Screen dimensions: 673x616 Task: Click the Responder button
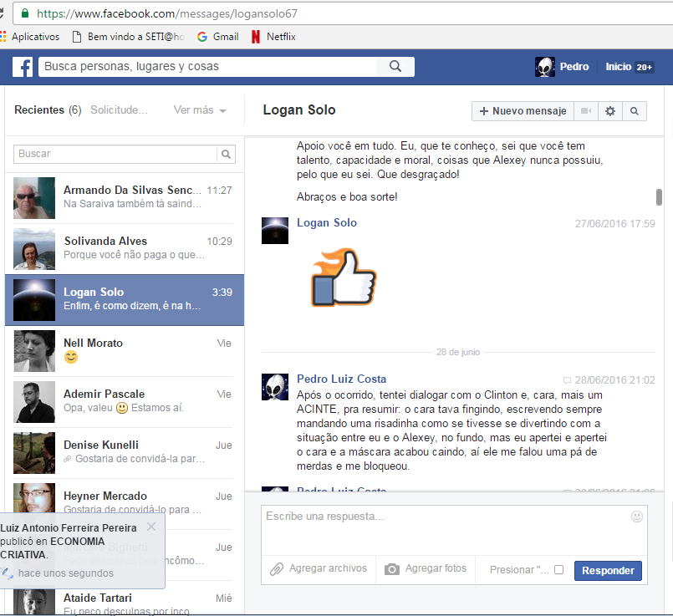608,571
